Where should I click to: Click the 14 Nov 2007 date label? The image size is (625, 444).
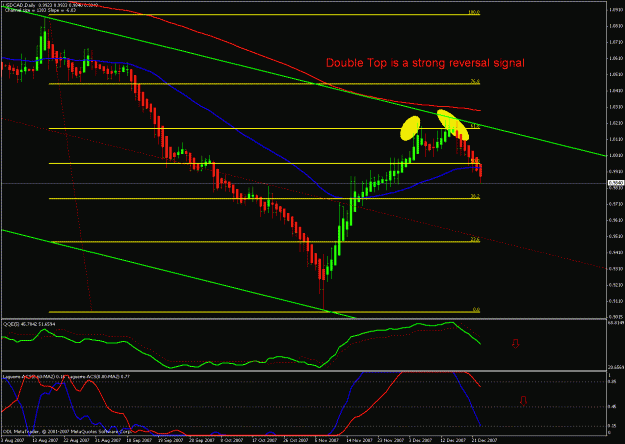click(x=358, y=440)
